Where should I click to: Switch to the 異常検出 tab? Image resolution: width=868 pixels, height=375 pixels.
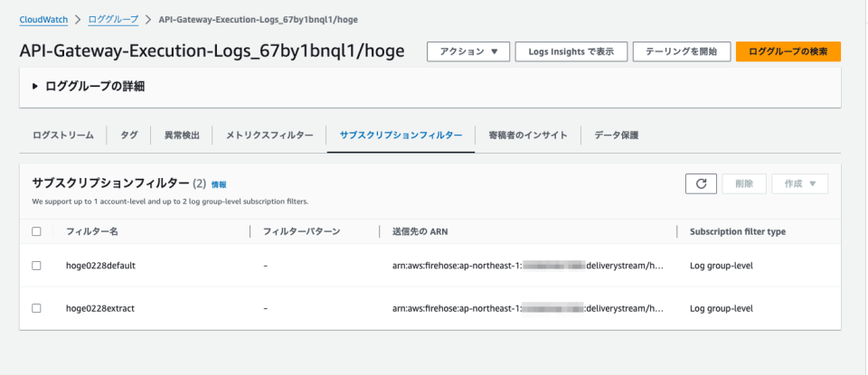click(182, 135)
